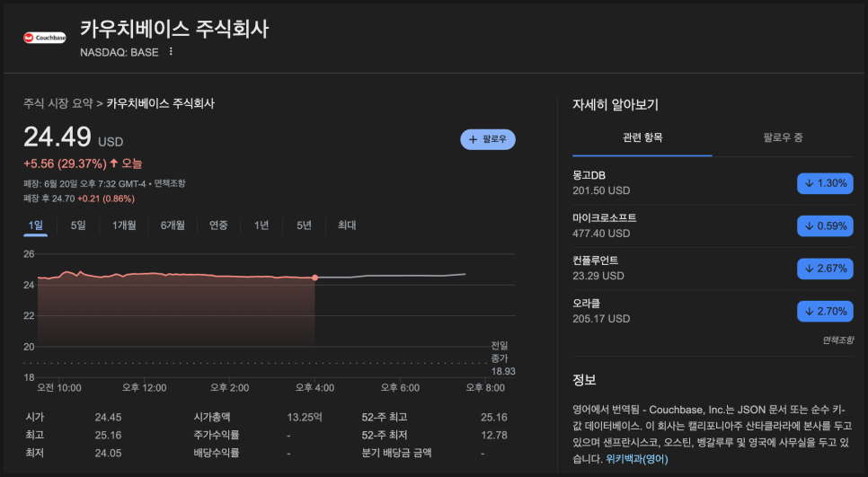Select the 1일 chart range tab
Viewport: 868px width, 477px height.
pyautogui.click(x=35, y=225)
